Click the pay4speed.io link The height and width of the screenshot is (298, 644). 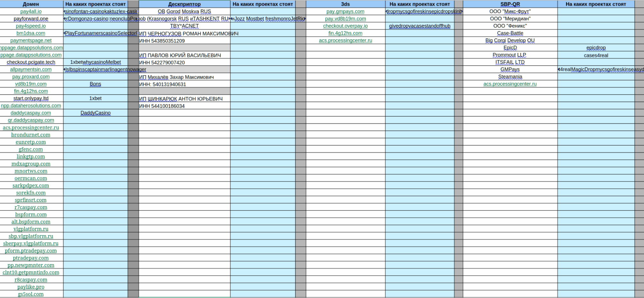tap(31, 26)
